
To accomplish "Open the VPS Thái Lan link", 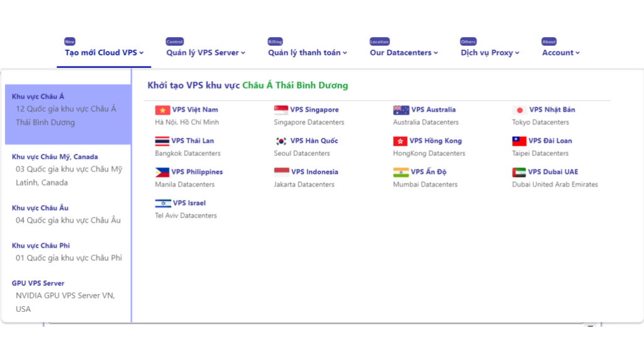I will (192, 141).
